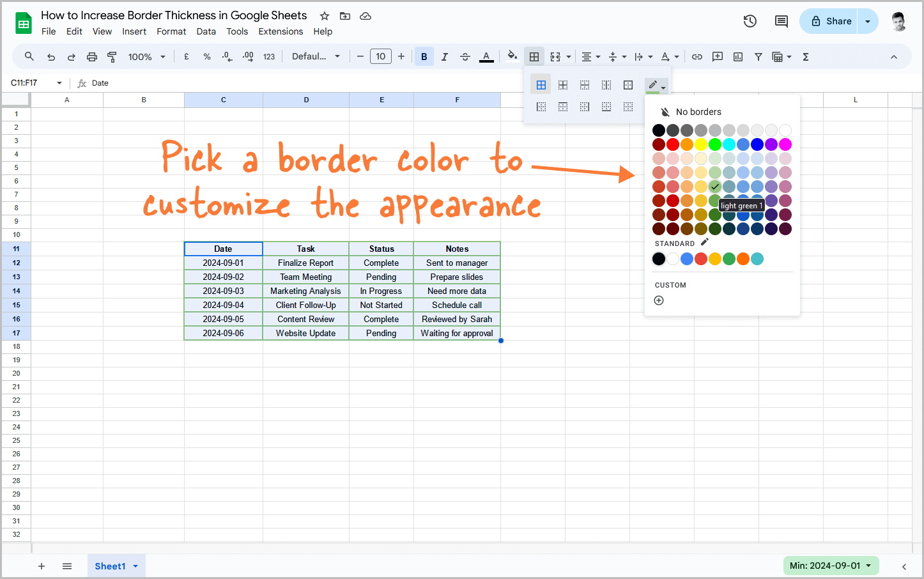The width and height of the screenshot is (924, 579).
Task: Expand the Share options arrow
Action: coord(868,21)
